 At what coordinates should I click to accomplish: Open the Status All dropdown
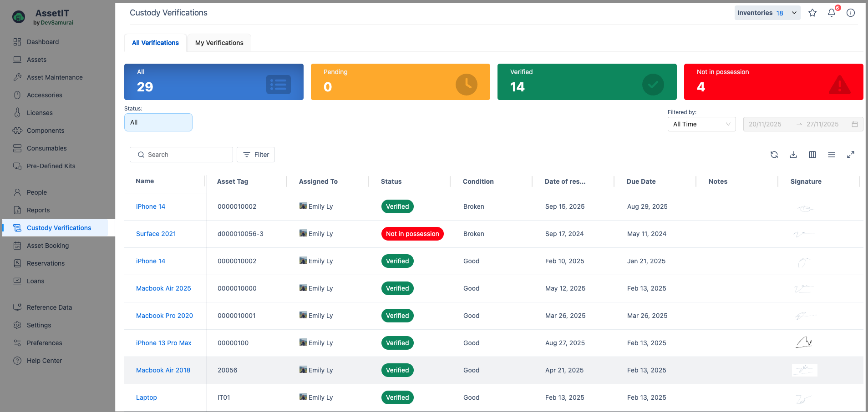coord(158,122)
